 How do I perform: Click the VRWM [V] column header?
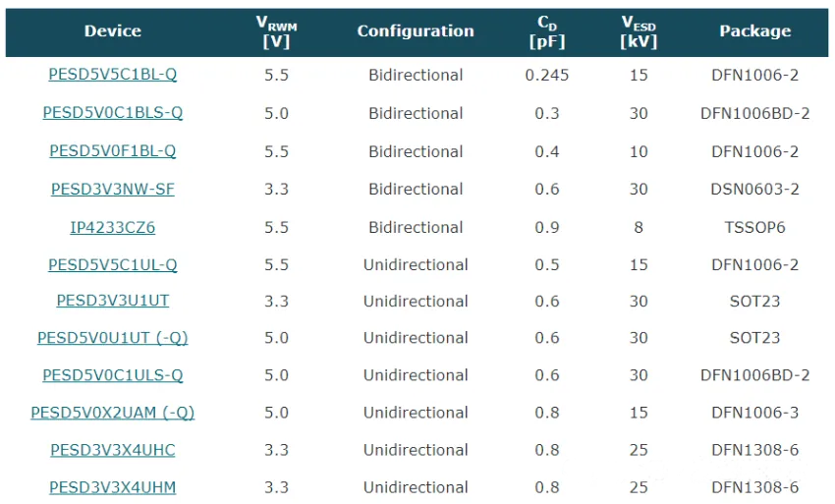(276, 31)
